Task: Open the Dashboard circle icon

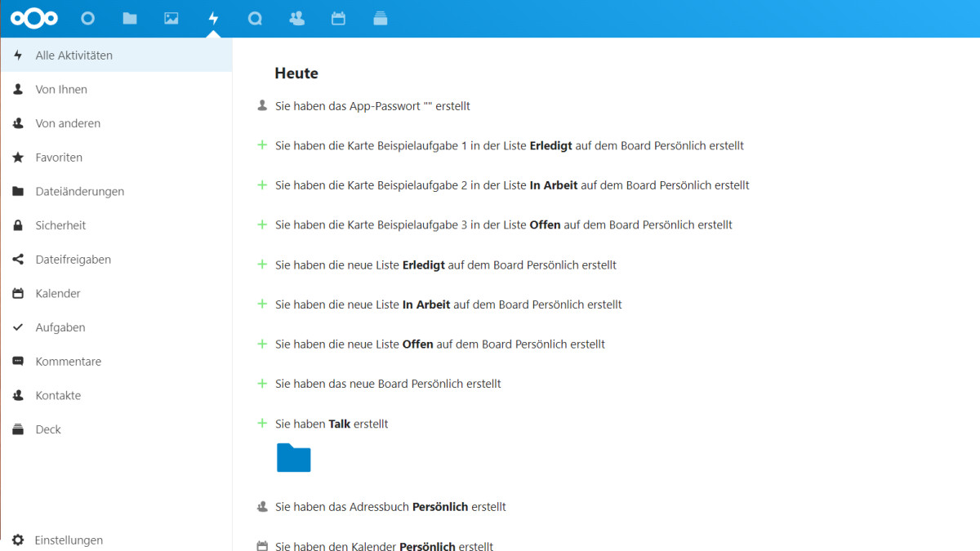Action: tap(88, 18)
